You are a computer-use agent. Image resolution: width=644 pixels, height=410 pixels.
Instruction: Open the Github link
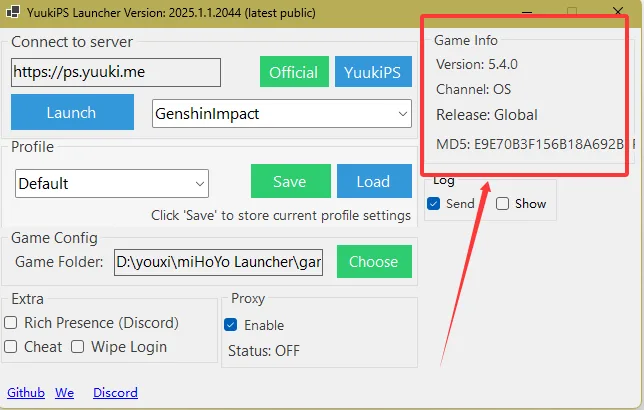pyautogui.click(x=26, y=393)
